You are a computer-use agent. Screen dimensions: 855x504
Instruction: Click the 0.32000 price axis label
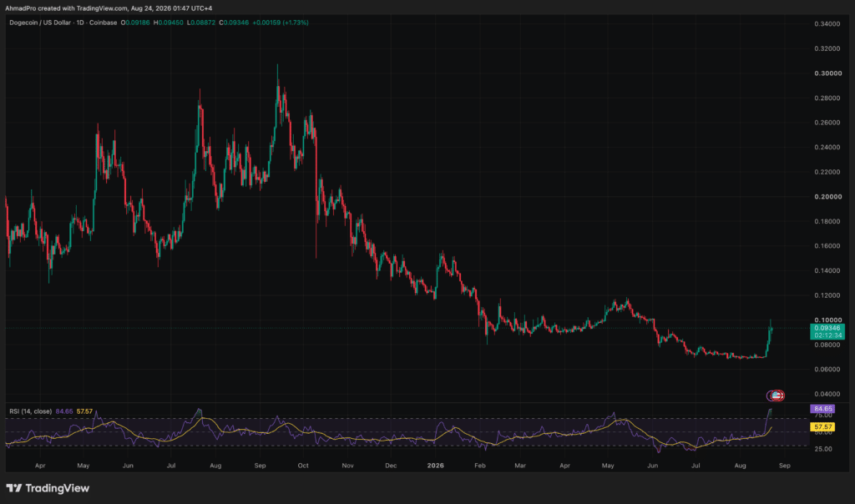click(x=827, y=48)
